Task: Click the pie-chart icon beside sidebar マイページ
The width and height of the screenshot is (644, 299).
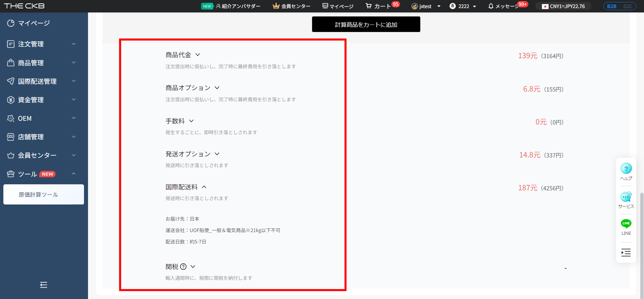Action: (11, 23)
